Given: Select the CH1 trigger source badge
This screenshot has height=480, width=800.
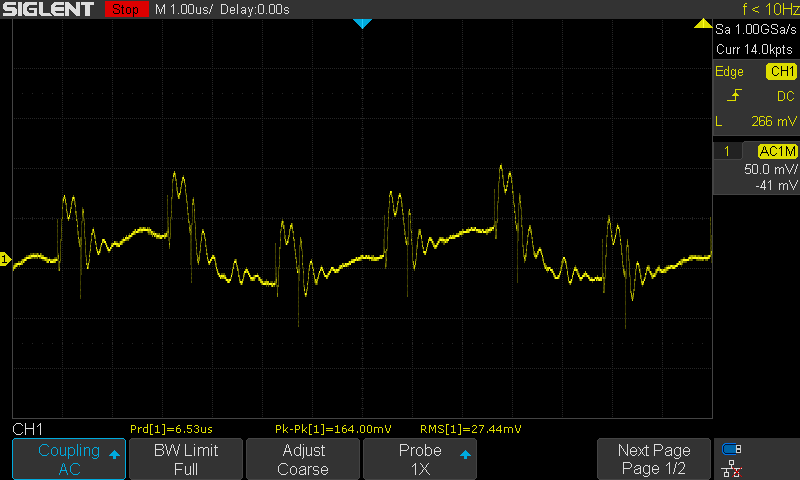Looking at the screenshot, I should click(782, 71).
